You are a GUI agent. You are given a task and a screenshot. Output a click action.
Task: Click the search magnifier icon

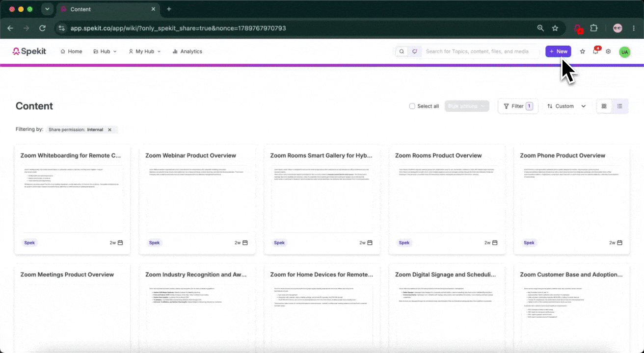pyautogui.click(x=402, y=51)
